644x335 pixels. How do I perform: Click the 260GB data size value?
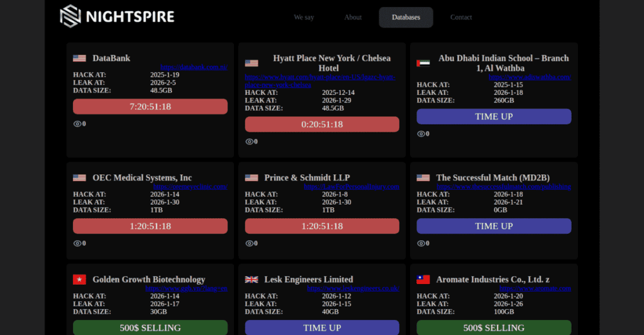[x=504, y=101]
